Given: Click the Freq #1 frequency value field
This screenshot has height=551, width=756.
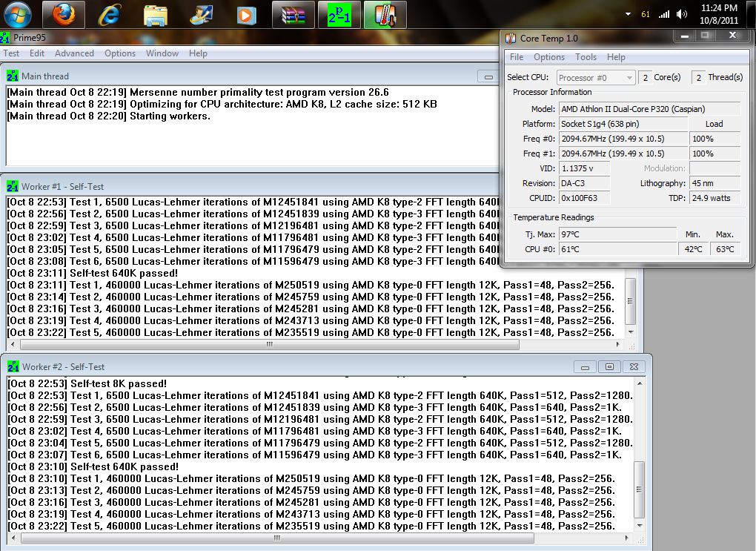Looking at the screenshot, I should pos(623,154).
